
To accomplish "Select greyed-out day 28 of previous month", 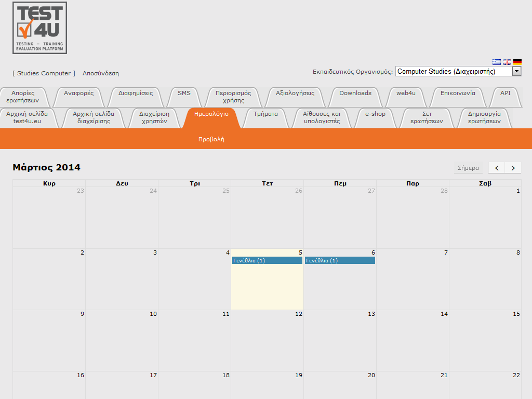I will 413,218.
